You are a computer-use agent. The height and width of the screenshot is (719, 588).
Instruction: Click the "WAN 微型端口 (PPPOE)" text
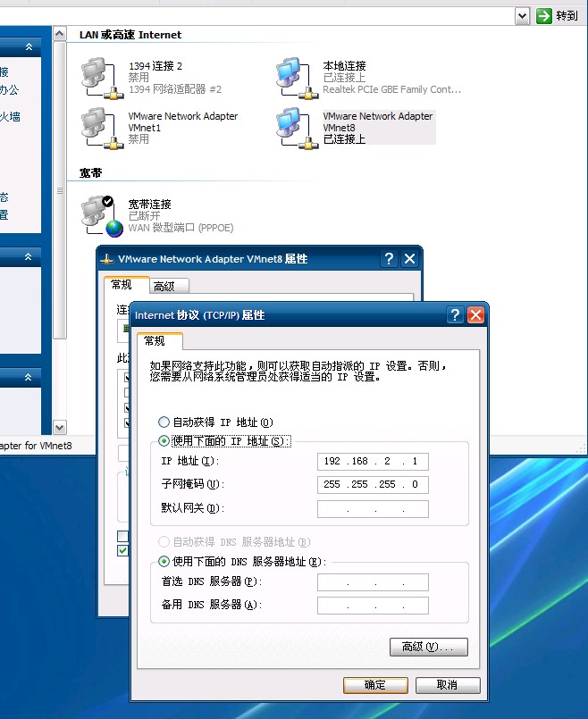tap(181, 228)
